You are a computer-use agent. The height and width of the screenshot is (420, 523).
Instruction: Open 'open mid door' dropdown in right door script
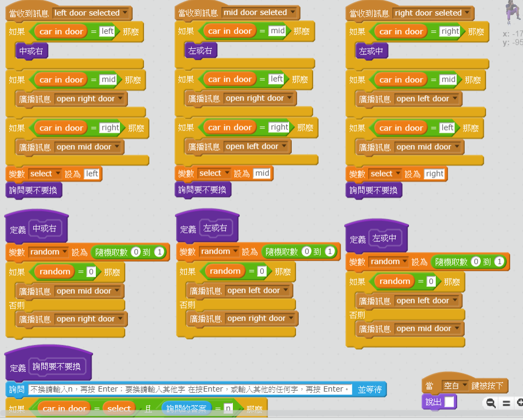coord(457,147)
